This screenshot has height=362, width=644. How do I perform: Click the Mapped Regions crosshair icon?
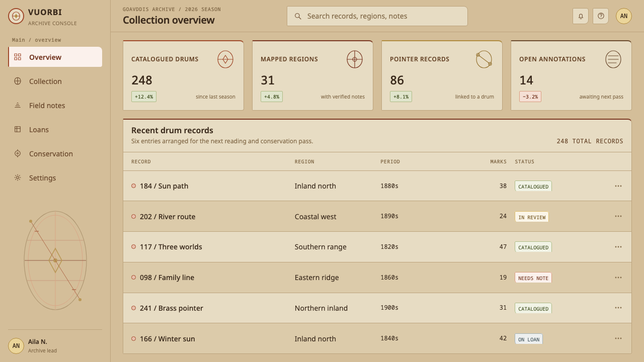[355, 59]
